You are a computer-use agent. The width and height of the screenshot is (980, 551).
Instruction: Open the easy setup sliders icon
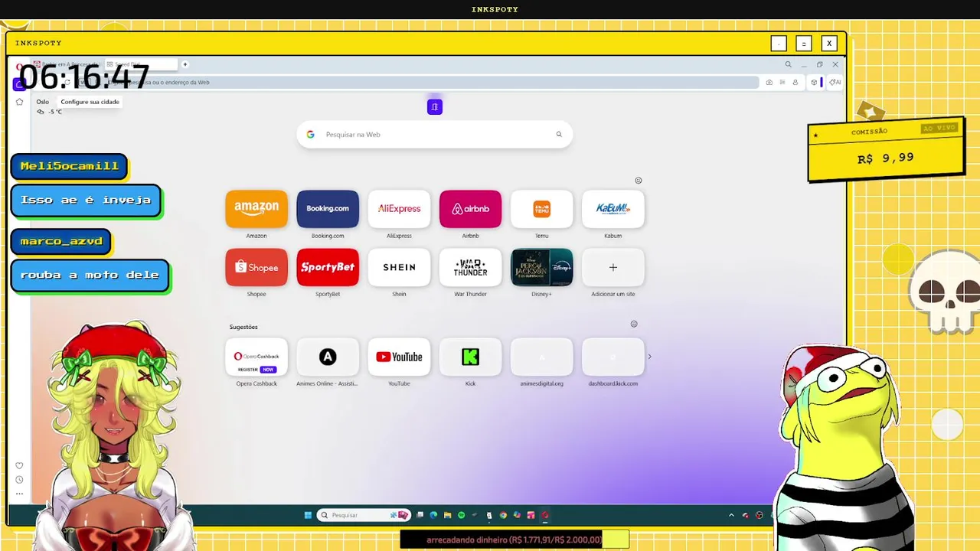pos(782,82)
